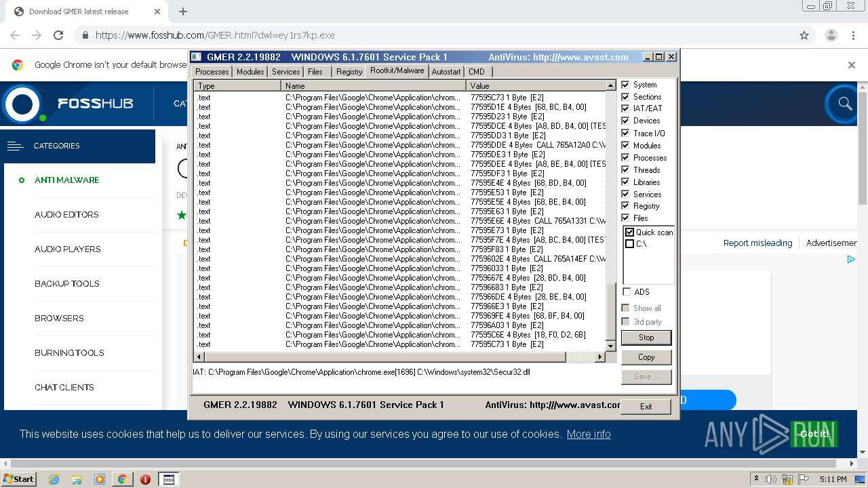The image size is (868, 488).
Task: Enable ADS checkbox
Action: pos(626,292)
